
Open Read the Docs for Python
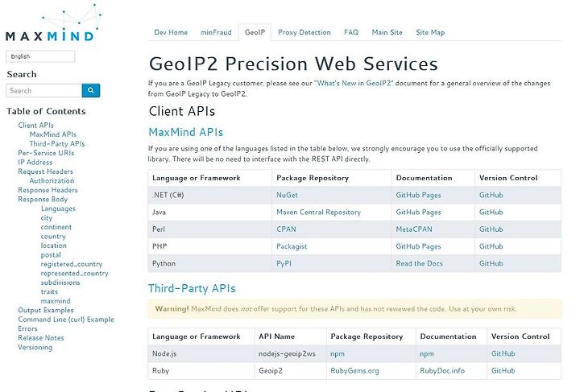click(x=419, y=263)
